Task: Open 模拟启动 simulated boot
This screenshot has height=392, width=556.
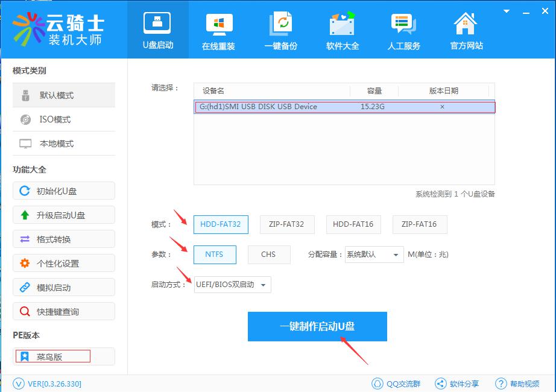Action: (63, 287)
